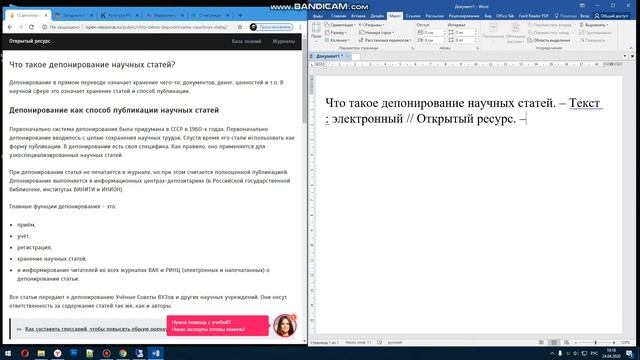640x360 pixels.
Task: Switch to the Ссылки ribbon tab
Action: [413, 16]
